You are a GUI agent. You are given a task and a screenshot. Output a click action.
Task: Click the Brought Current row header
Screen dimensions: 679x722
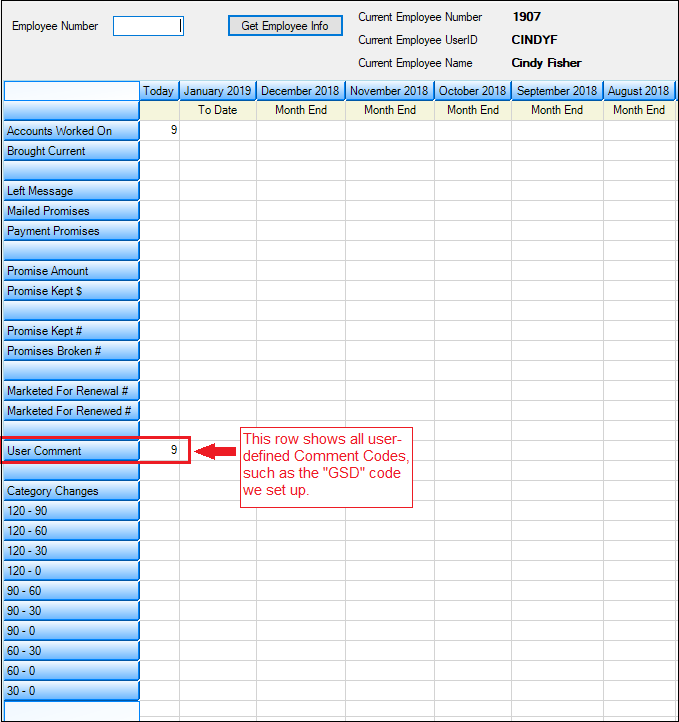click(71, 151)
